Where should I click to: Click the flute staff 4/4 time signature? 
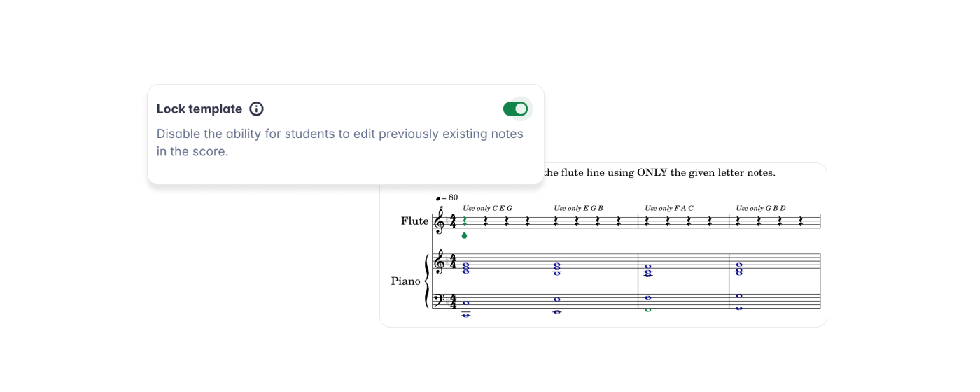453,221
